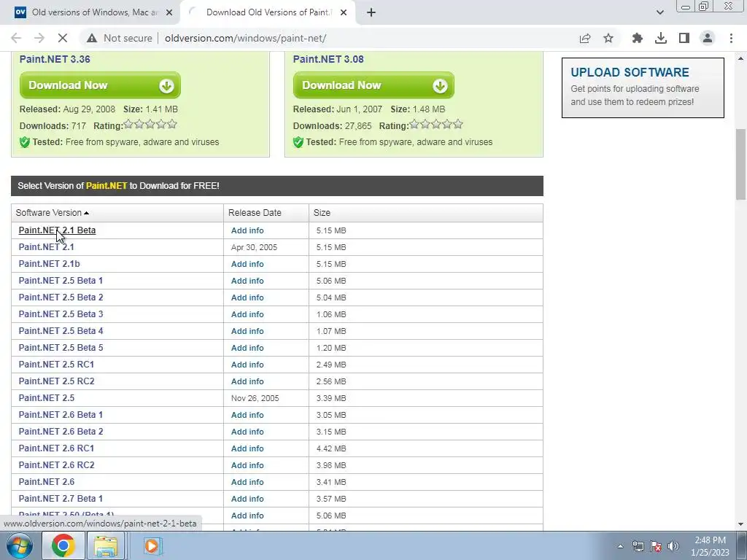Open the media player taskbar icon
This screenshot has height=560, width=747.
(152, 545)
